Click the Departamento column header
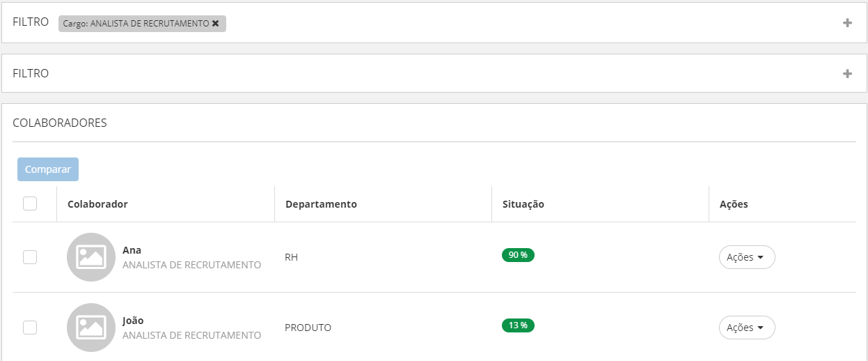The width and height of the screenshot is (868, 361). 321,204
